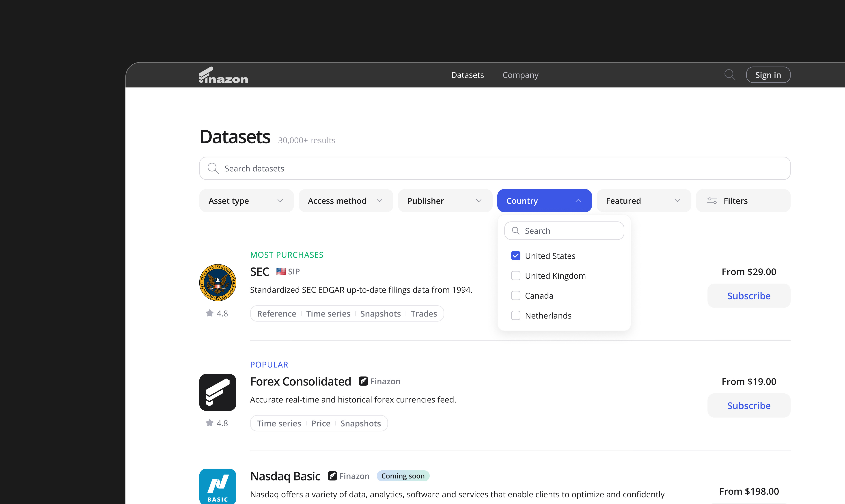The image size is (845, 504).
Task: Switch to the Company page
Action: (520, 75)
